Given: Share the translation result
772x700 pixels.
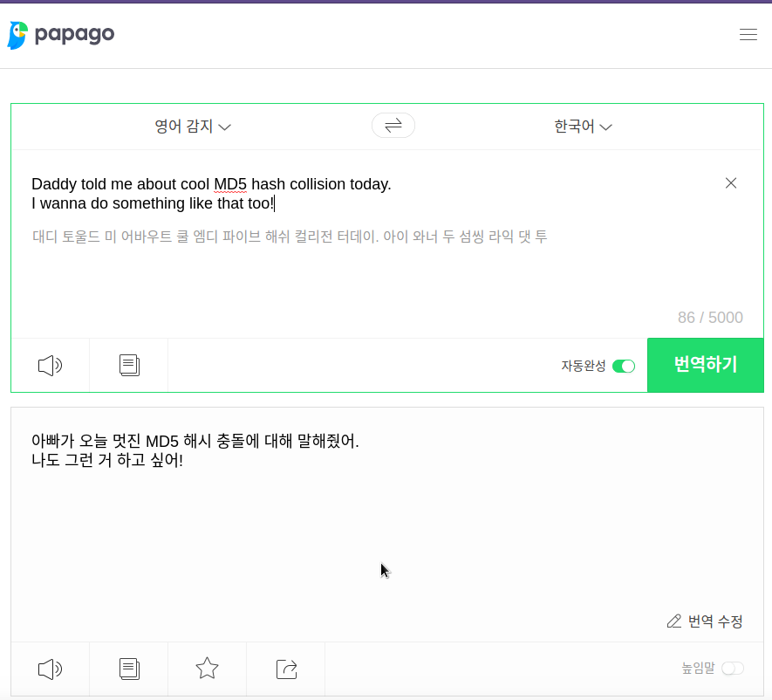Looking at the screenshot, I should pyautogui.click(x=286, y=669).
